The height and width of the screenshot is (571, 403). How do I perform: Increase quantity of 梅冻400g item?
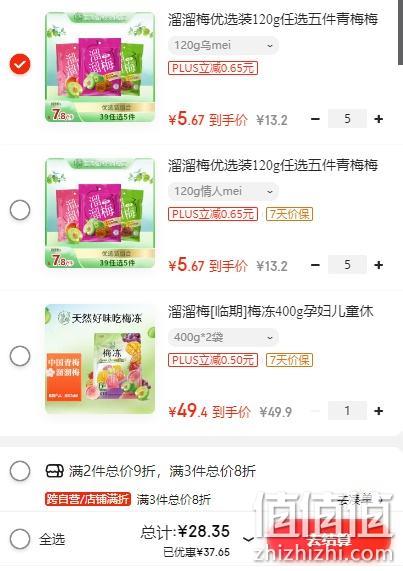(x=379, y=411)
